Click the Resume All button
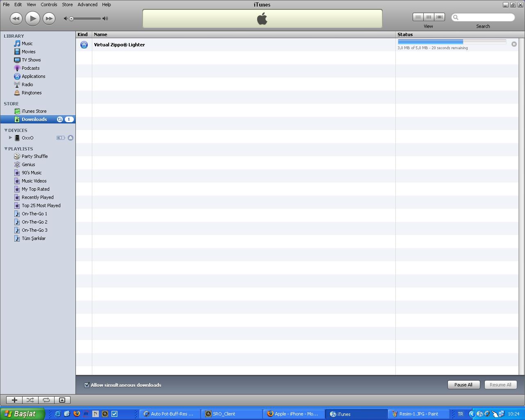Image resolution: width=525 pixels, height=420 pixels. click(500, 385)
